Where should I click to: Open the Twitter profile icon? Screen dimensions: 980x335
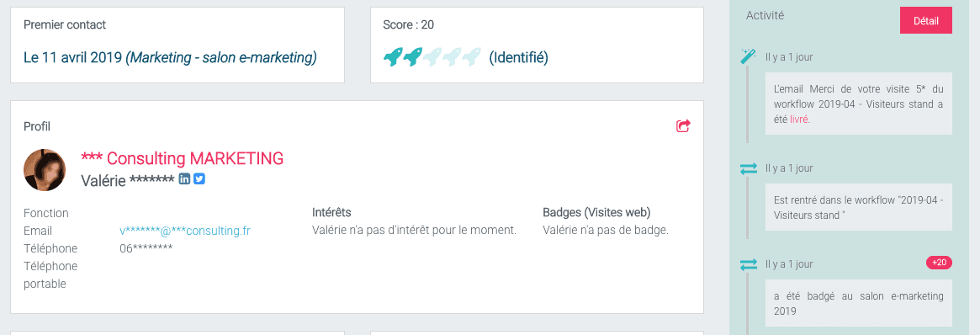[x=199, y=179]
